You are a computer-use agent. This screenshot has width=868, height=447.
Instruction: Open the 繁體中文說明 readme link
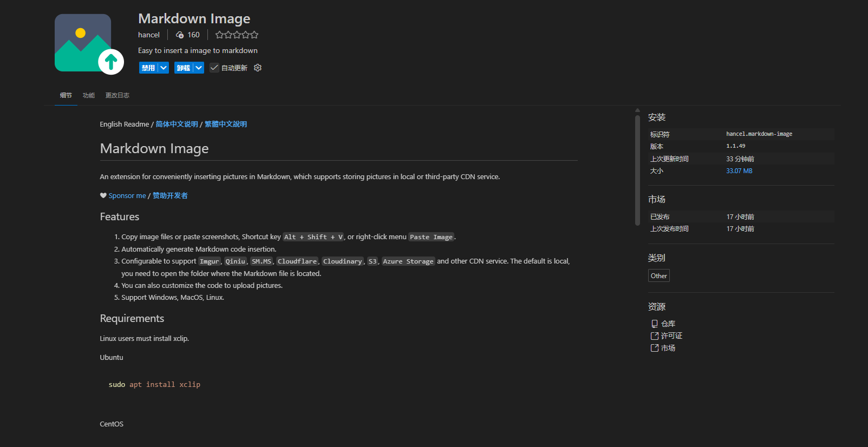(226, 124)
